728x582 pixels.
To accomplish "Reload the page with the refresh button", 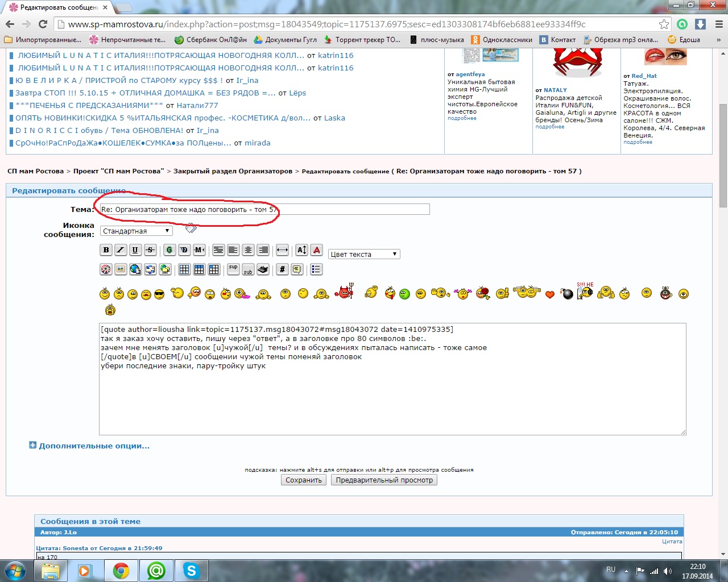I will coord(43,24).
